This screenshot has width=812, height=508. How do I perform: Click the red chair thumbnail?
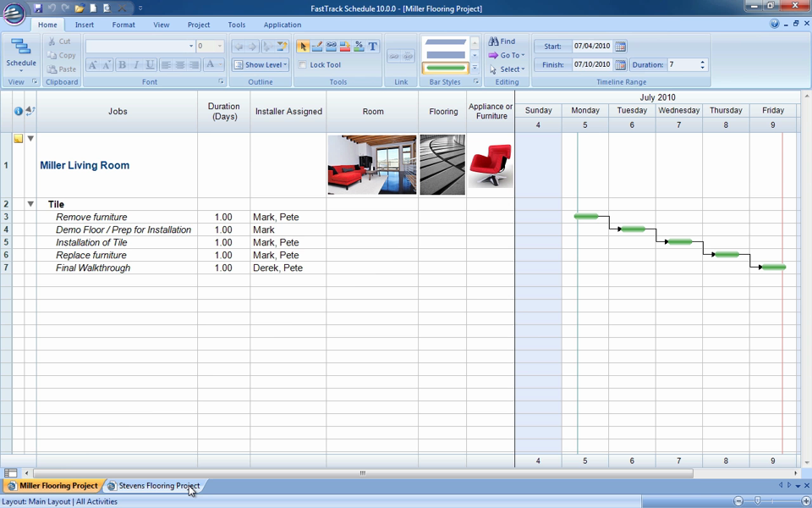tap(491, 165)
